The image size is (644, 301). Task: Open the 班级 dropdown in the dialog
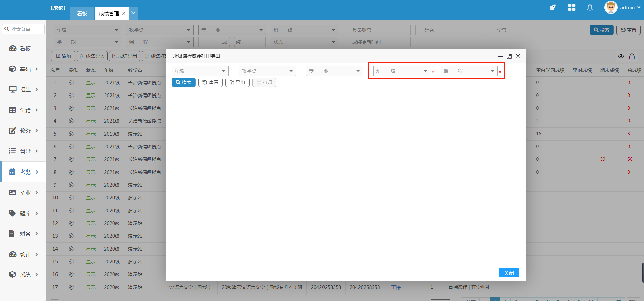402,71
